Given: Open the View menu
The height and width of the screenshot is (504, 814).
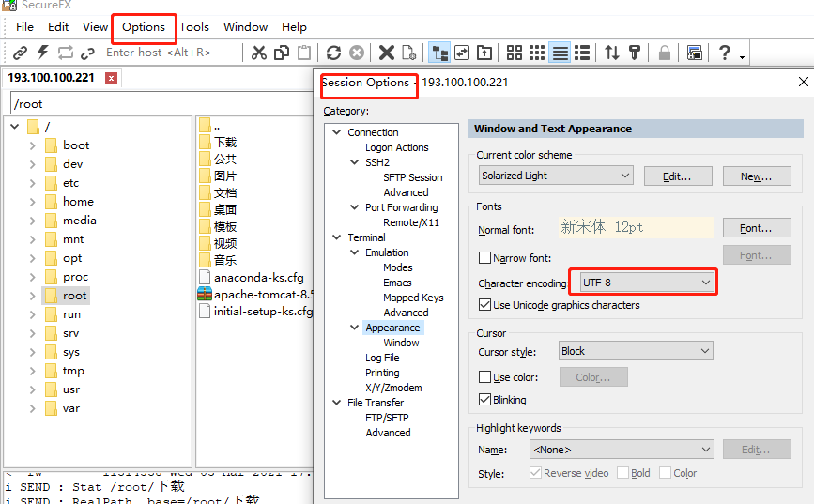Looking at the screenshot, I should click(95, 27).
